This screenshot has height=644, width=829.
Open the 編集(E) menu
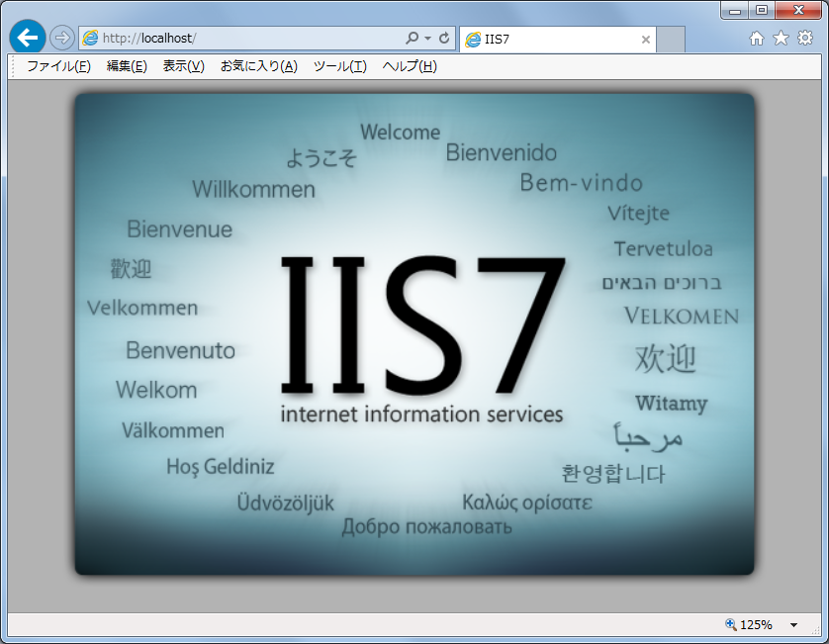(127, 66)
